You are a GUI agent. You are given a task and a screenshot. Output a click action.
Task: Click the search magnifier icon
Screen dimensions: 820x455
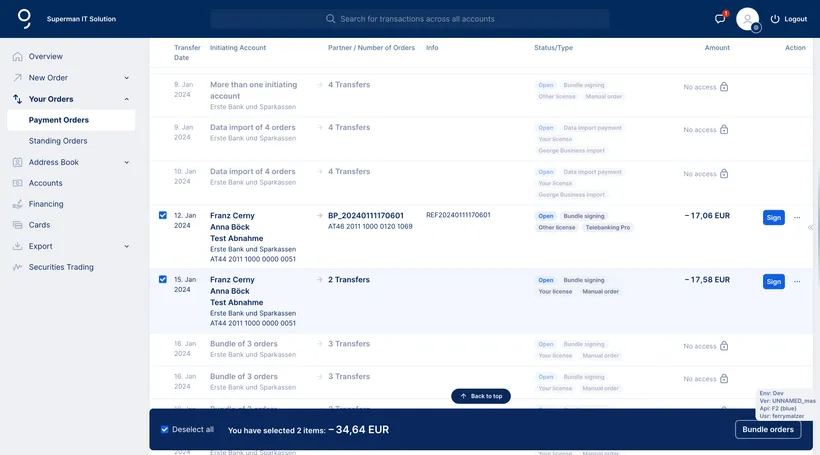click(331, 19)
